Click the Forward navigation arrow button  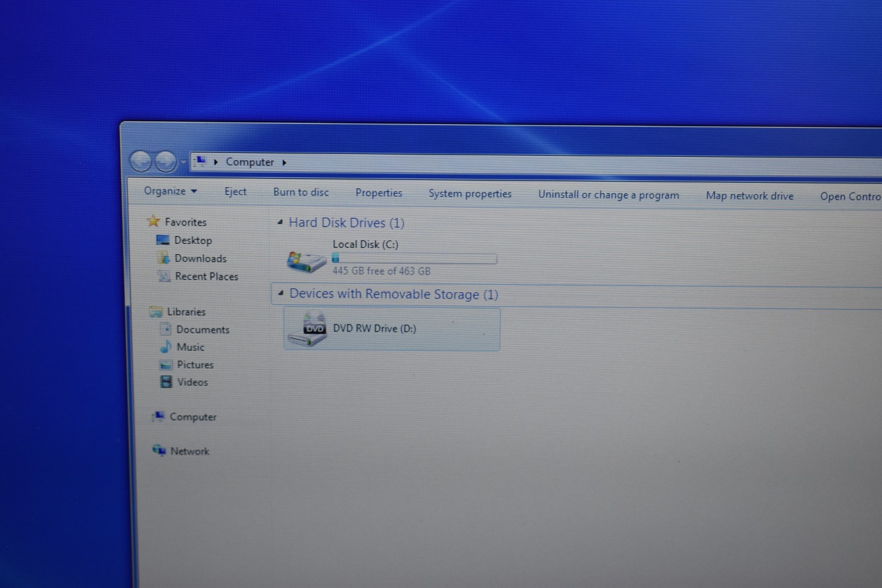click(x=165, y=161)
